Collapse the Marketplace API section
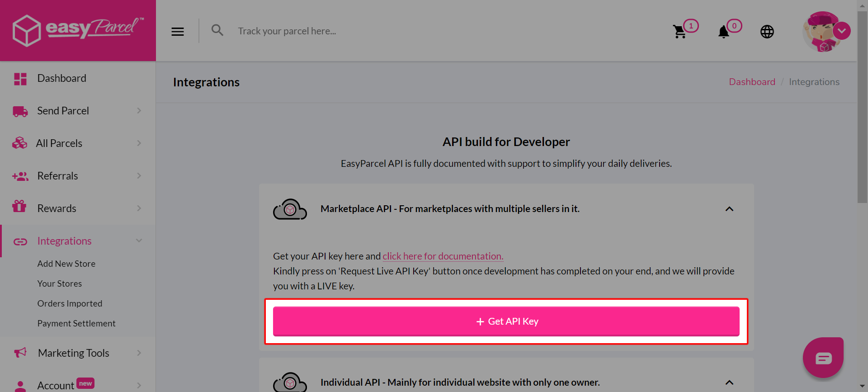The image size is (868, 392). 729,209
